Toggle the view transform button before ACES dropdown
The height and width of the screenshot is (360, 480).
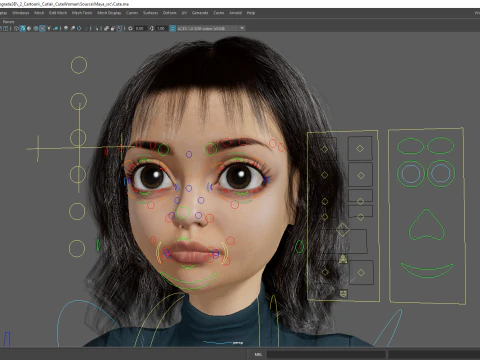coord(172,28)
